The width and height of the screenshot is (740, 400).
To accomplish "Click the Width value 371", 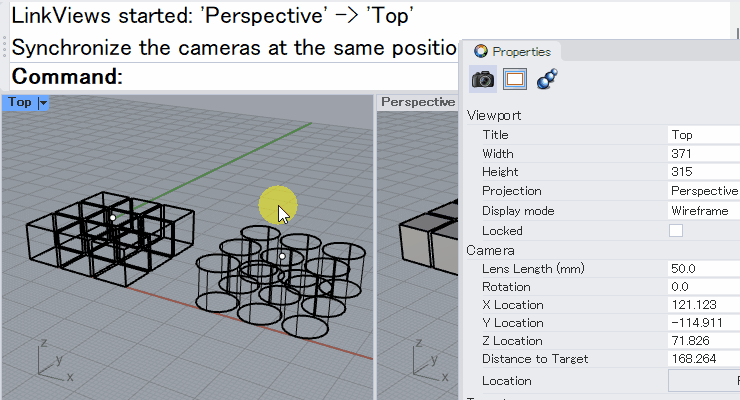I will click(x=704, y=154).
